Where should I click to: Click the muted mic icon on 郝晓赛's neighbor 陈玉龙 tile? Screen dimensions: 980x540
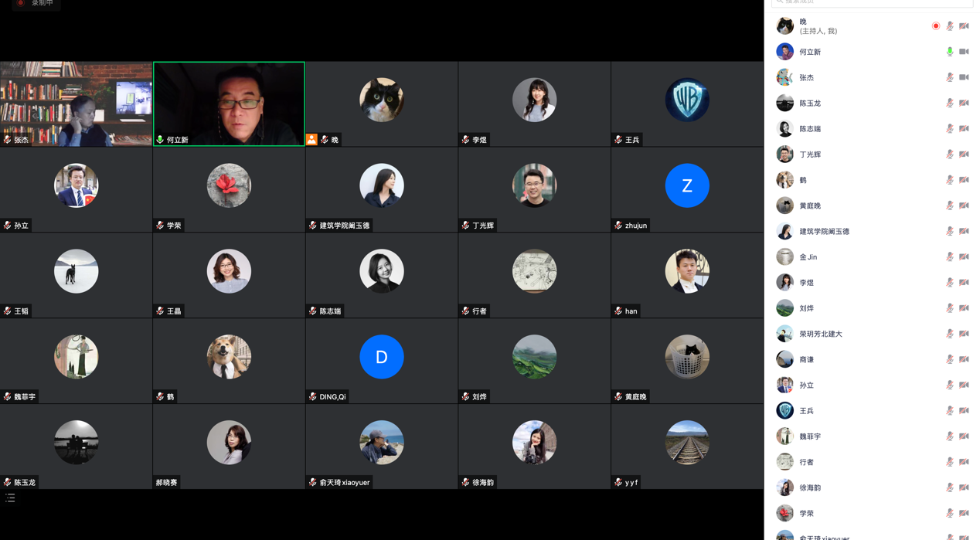(8, 483)
